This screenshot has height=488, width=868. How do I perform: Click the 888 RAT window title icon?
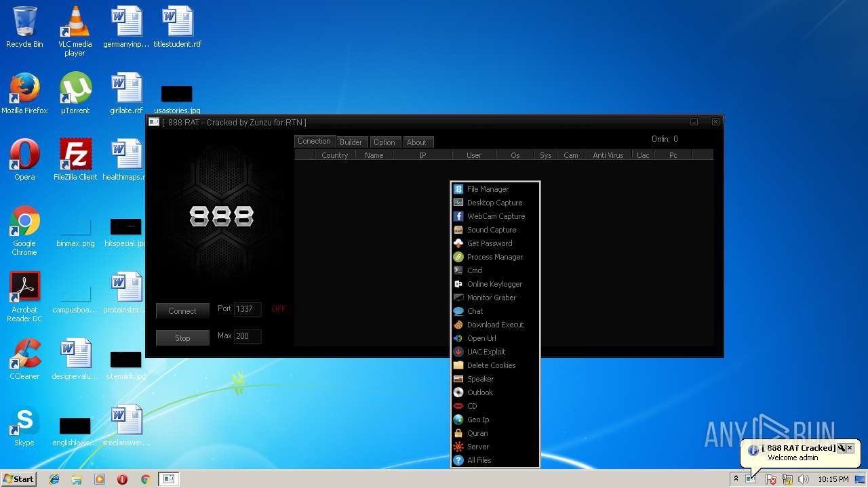154,122
